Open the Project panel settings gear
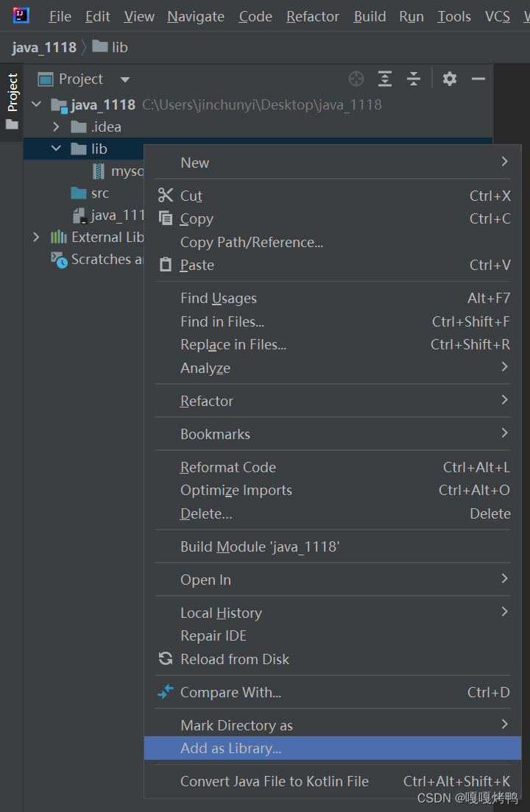This screenshot has width=530, height=812. (449, 79)
